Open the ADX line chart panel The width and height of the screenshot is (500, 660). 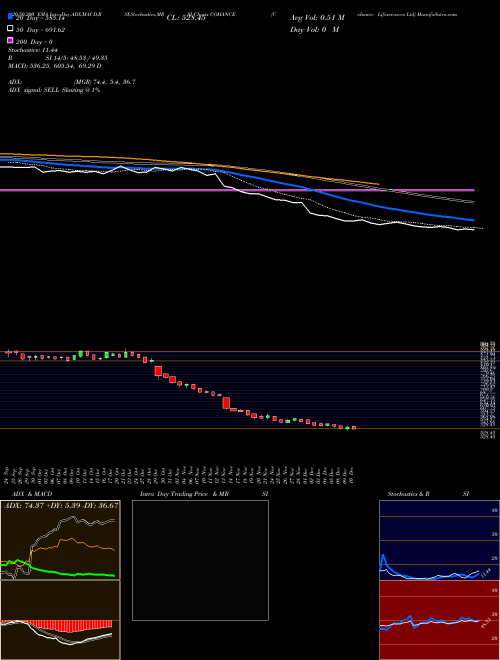[60, 540]
